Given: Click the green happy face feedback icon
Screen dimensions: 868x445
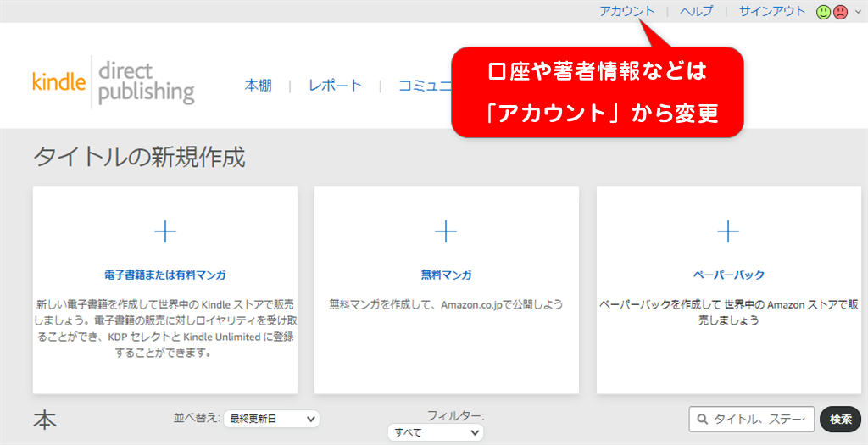Looking at the screenshot, I should tap(823, 12).
